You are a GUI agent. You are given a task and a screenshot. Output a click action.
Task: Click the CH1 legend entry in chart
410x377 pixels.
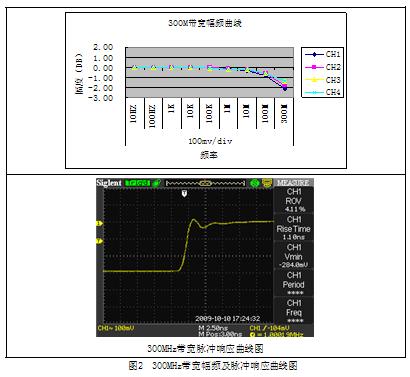(322, 54)
